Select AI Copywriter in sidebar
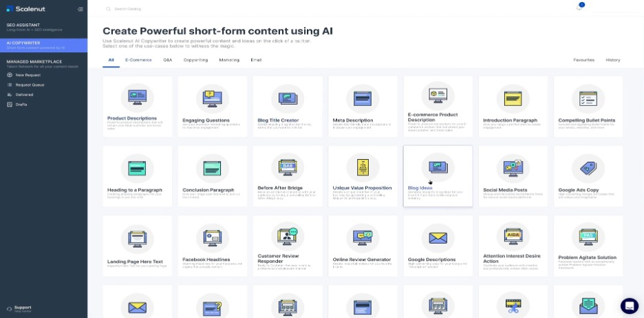 [x=43, y=45]
